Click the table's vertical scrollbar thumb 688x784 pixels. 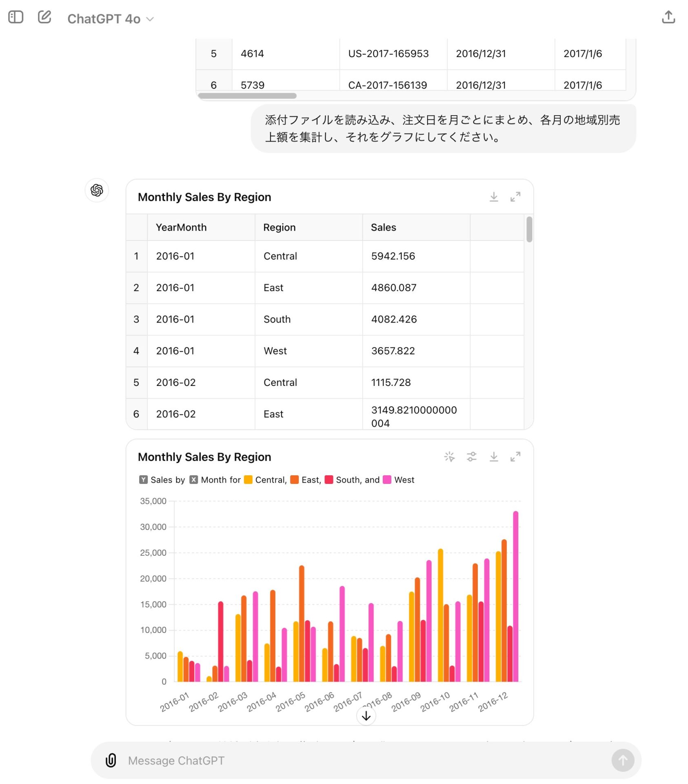529,229
